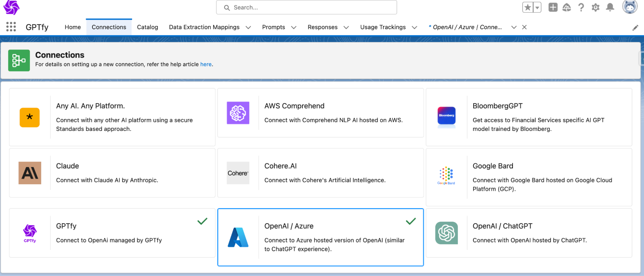Image resolution: width=644 pixels, height=276 pixels.
Task: Select the OpenAI / ChatGPT card title
Action: (x=503, y=226)
